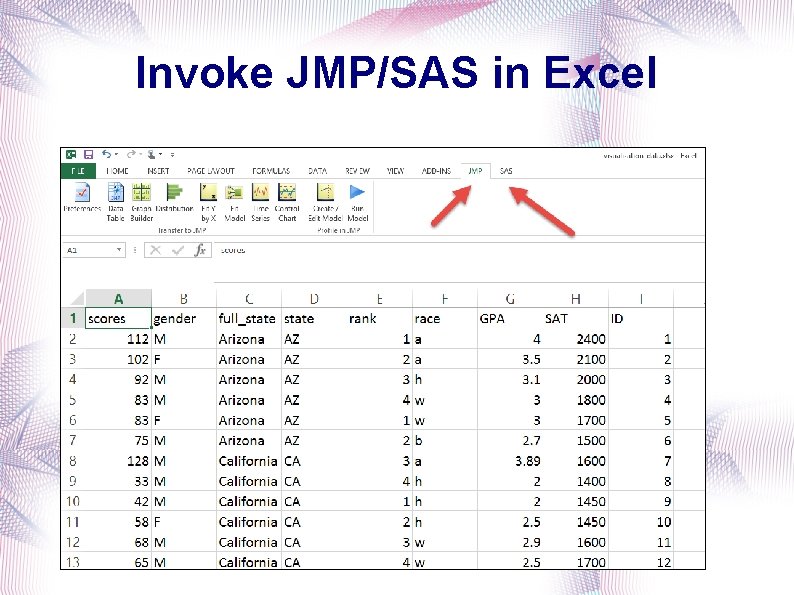Viewport: 794px width, 595px height.
Task: Click the Data Table transfer icon
Action: 115,203
